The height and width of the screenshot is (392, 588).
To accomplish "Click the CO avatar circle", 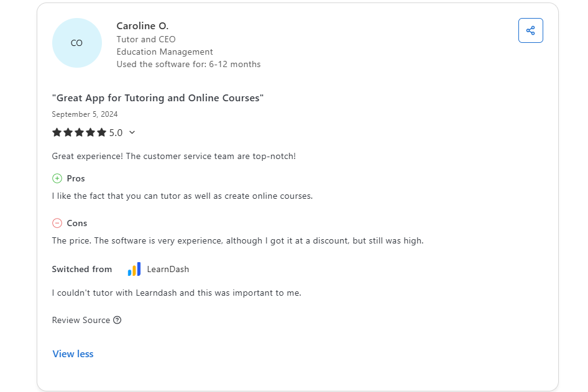I will pos(76,43).
